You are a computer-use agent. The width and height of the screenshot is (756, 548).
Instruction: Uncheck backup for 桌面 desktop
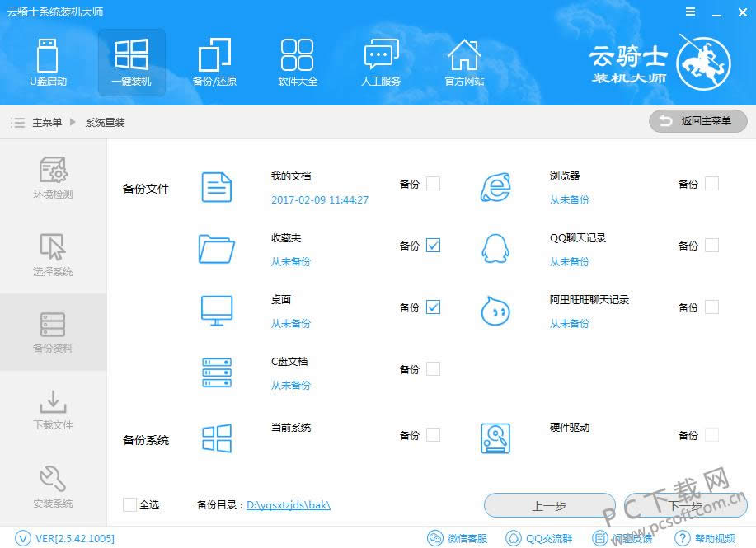coord(433,307)
